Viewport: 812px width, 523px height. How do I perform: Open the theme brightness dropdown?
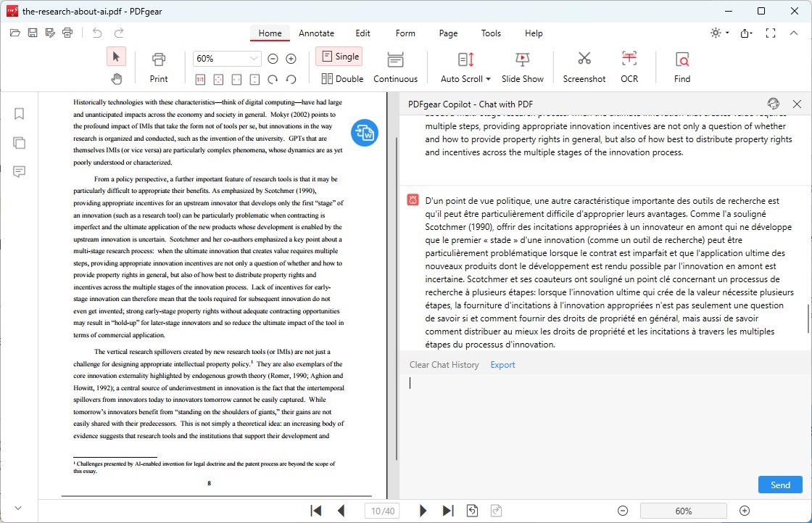pyautogui.click(x=719, y=33)
